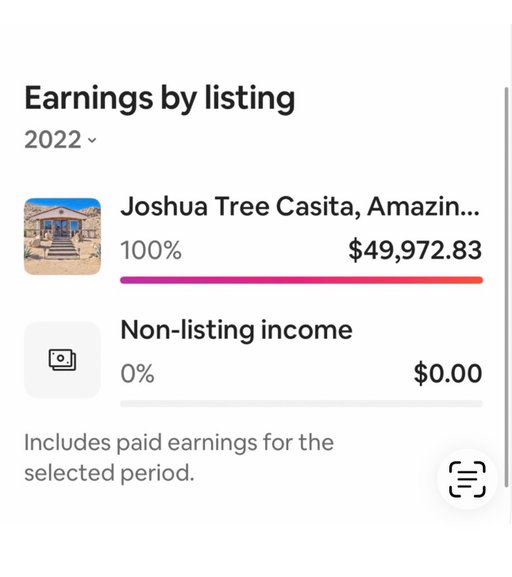The width and height of the screenshot is (512, 577).
Task: Click the chevron next to 2022
Action: point(92,140)
